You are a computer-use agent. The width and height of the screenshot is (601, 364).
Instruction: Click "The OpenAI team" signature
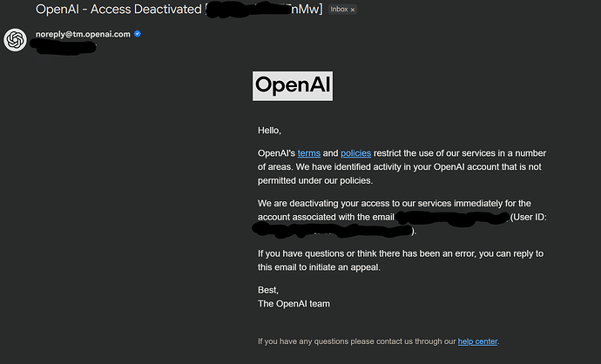click(294, 303)
